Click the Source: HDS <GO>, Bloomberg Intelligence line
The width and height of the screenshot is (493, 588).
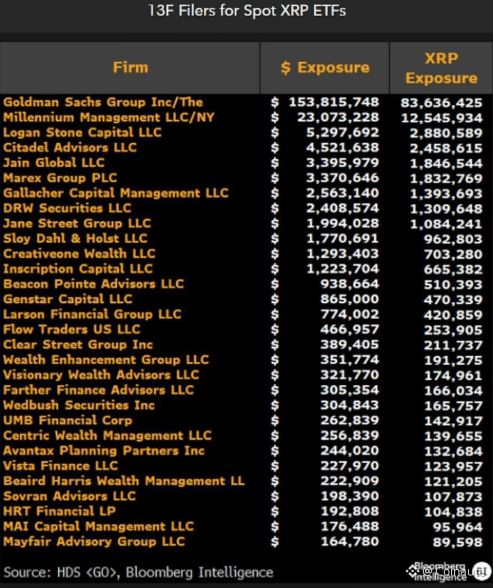pyautogui.click(x=138, y=573)
